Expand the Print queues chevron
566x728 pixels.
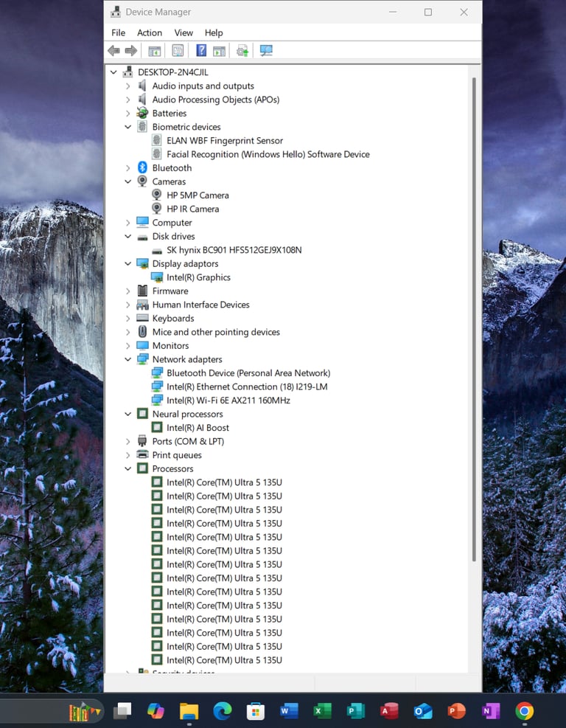[x=128, y=455]
